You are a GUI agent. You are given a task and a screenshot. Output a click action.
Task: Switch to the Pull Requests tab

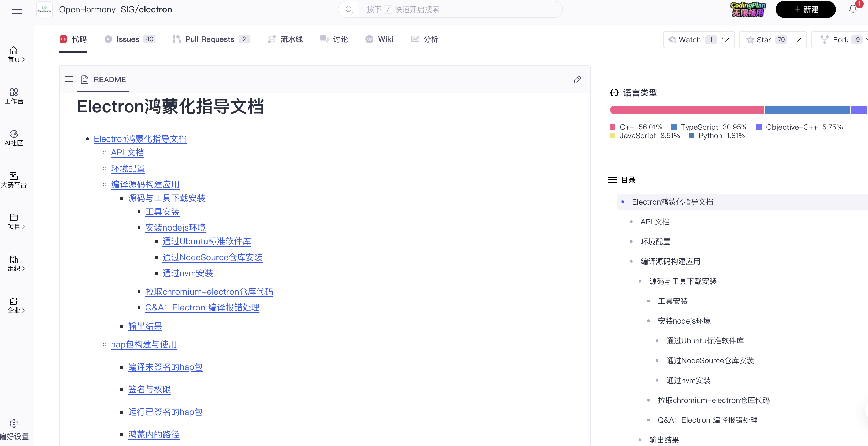click(x=211, y=39)
